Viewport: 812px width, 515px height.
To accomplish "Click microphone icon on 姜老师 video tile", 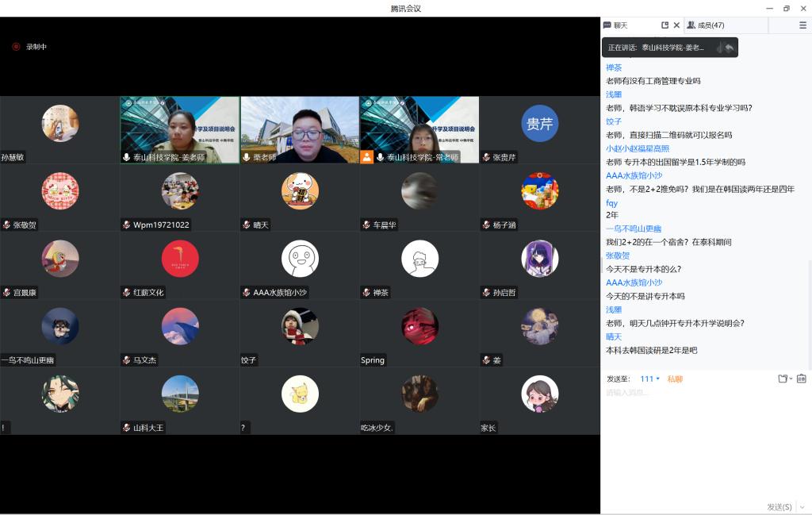I will (x=127, y=157).
